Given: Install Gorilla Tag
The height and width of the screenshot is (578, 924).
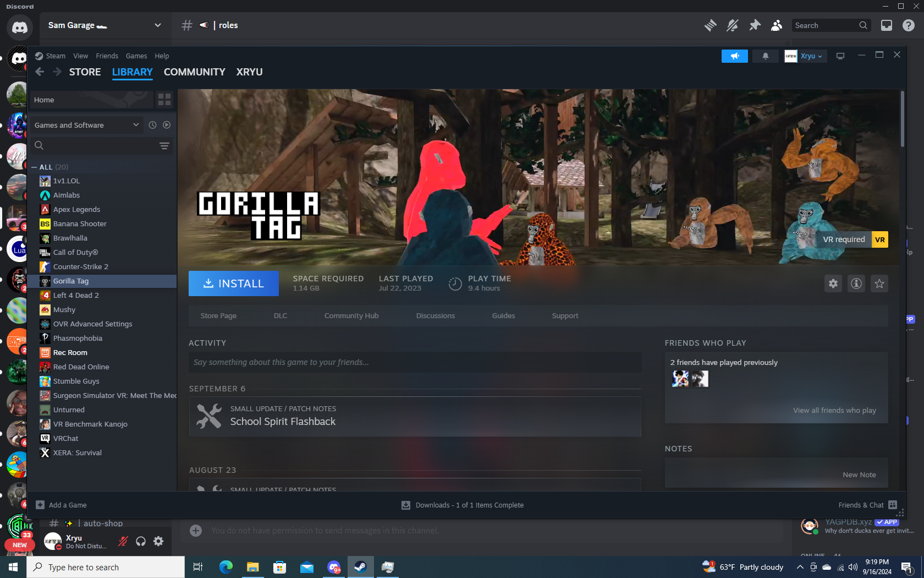Looking at the screenshot, I should pyautogui.click(x=234, y=283).
